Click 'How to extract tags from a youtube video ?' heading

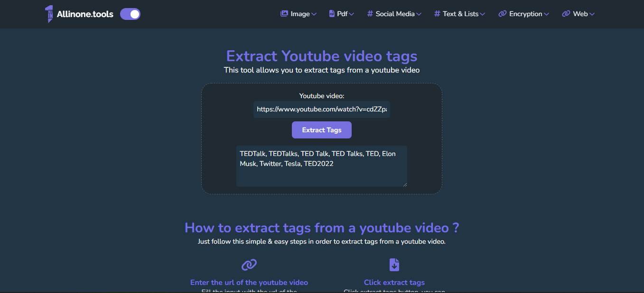click(322, 228)
